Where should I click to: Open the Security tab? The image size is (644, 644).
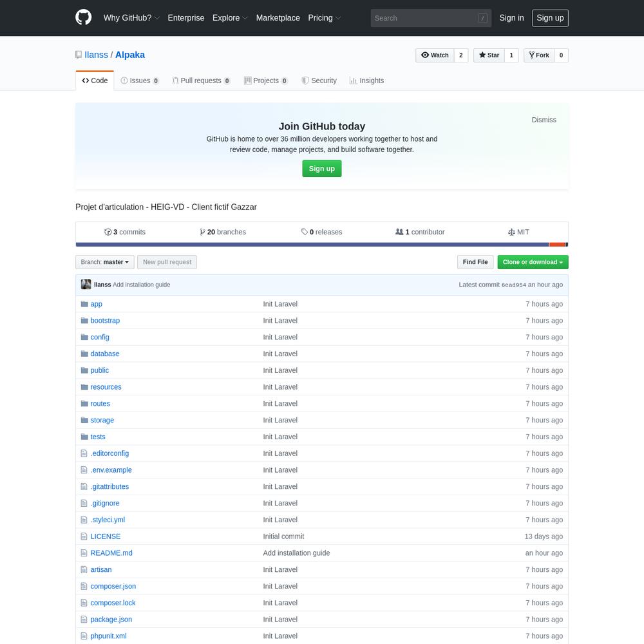click(x=319, y=80)
